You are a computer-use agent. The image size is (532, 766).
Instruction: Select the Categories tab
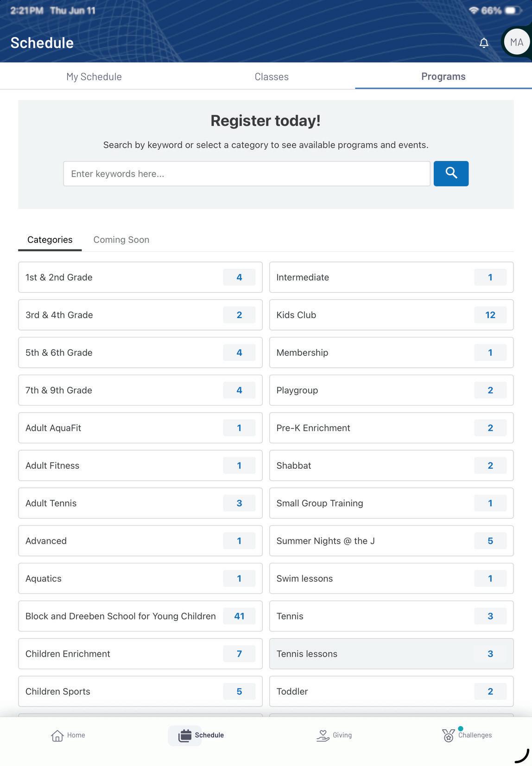50,240
